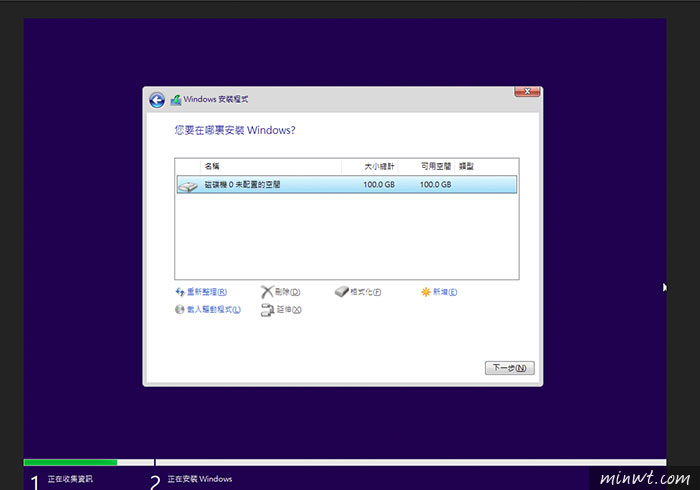Click the refresh arrows icon
Screen dimensions: 700x490
(180, 292)
